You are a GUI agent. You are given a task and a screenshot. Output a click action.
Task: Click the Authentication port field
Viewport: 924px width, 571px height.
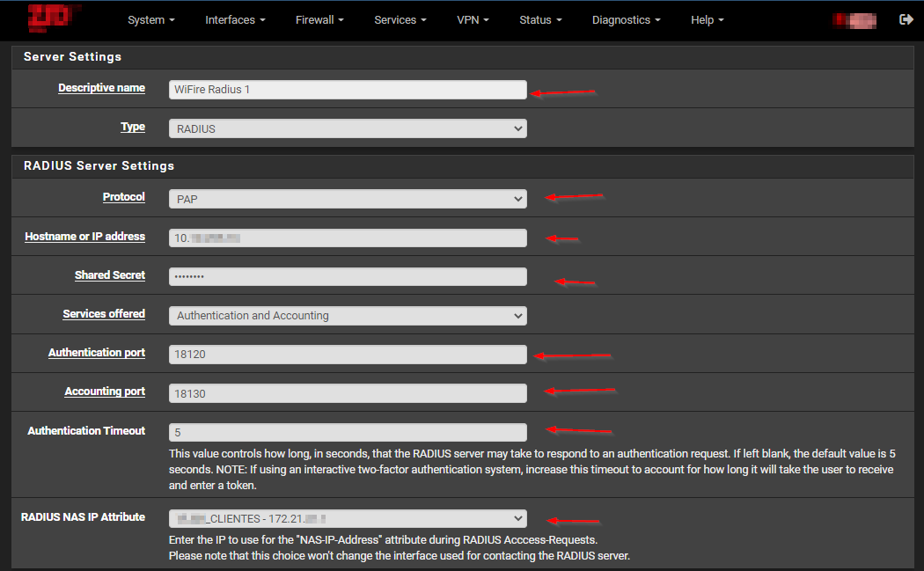348,355
